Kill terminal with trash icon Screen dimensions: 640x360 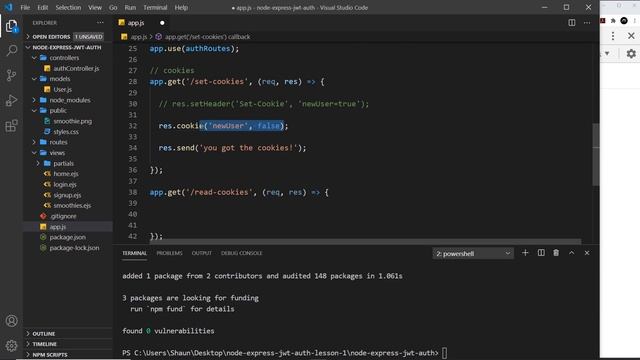[x=556, y=253]
